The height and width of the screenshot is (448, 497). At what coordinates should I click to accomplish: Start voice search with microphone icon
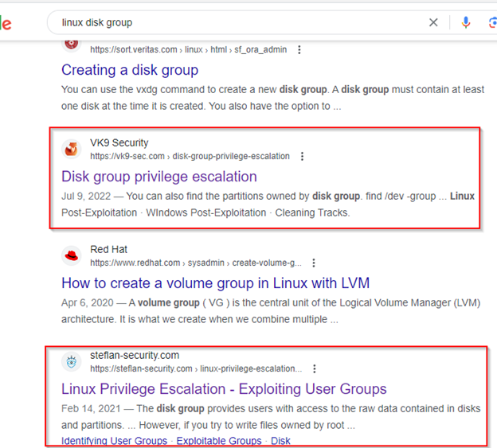466,22
